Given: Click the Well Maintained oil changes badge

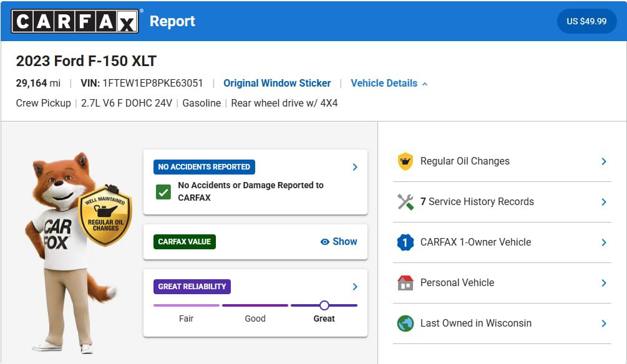Looking at the screenshot, I should point(105,216).
